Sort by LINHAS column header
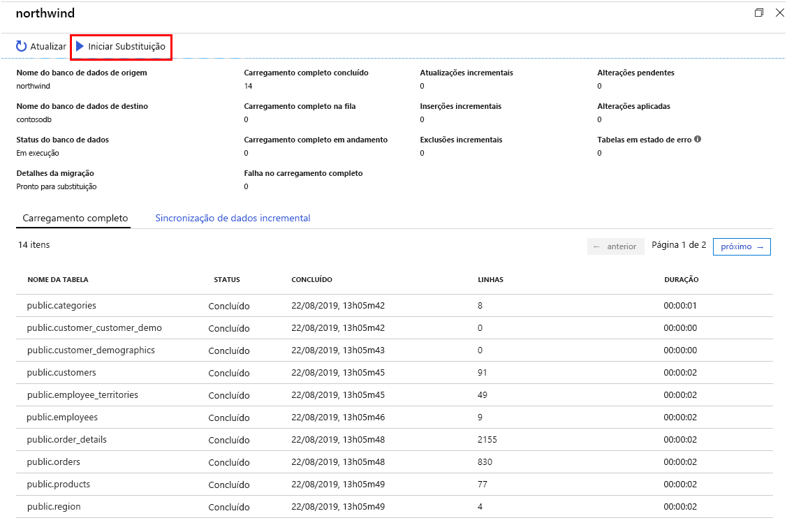This screenshot has height=532, width=787. coord(490,279)
